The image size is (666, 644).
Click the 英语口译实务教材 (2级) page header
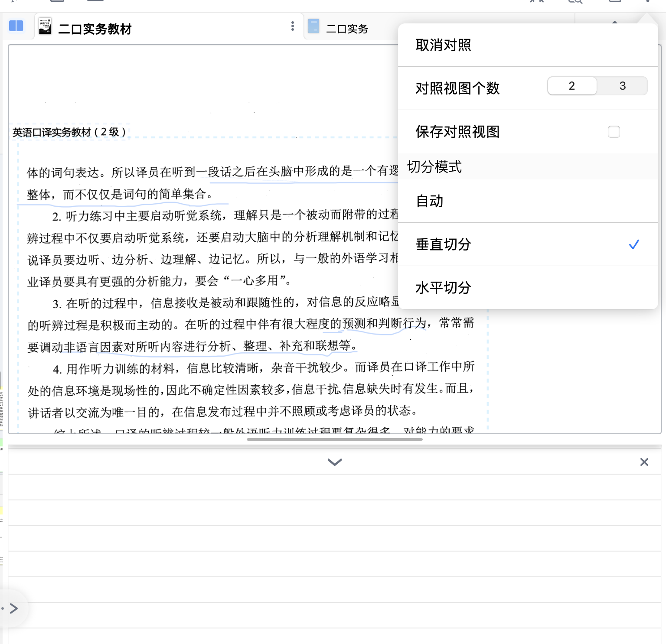69,132
